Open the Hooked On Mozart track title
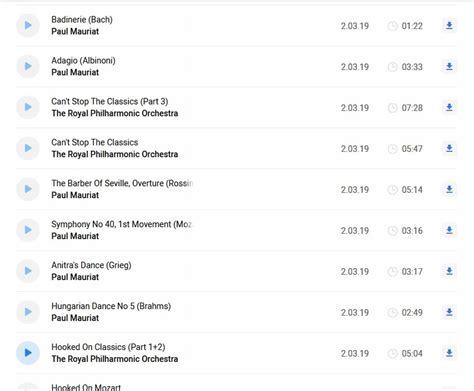The height and width of the screenshot is (391, 474). click(86, 387)
